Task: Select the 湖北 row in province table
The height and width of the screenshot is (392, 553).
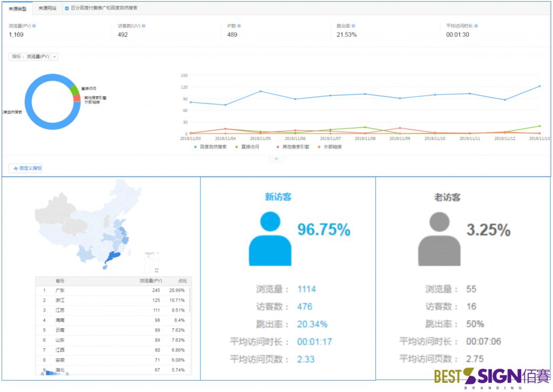Action: (x=113, y=370)
